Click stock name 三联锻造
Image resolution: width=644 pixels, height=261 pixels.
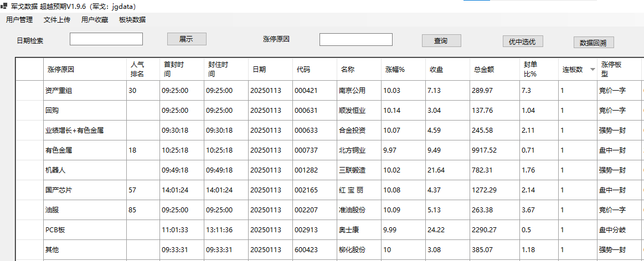(x=359, y=170)
